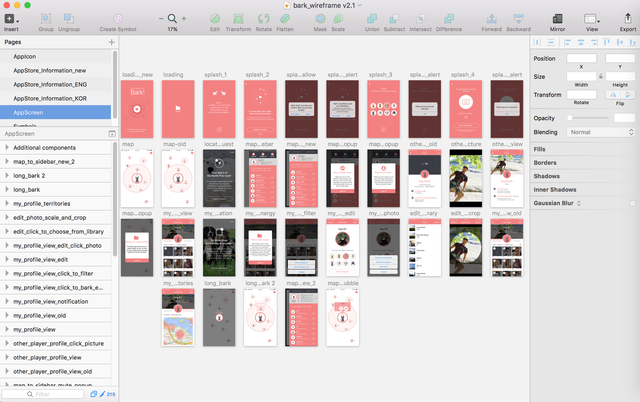Click the Export toolbar icon
The height and width of the screenshot is (402, 640).
[627, 19]
